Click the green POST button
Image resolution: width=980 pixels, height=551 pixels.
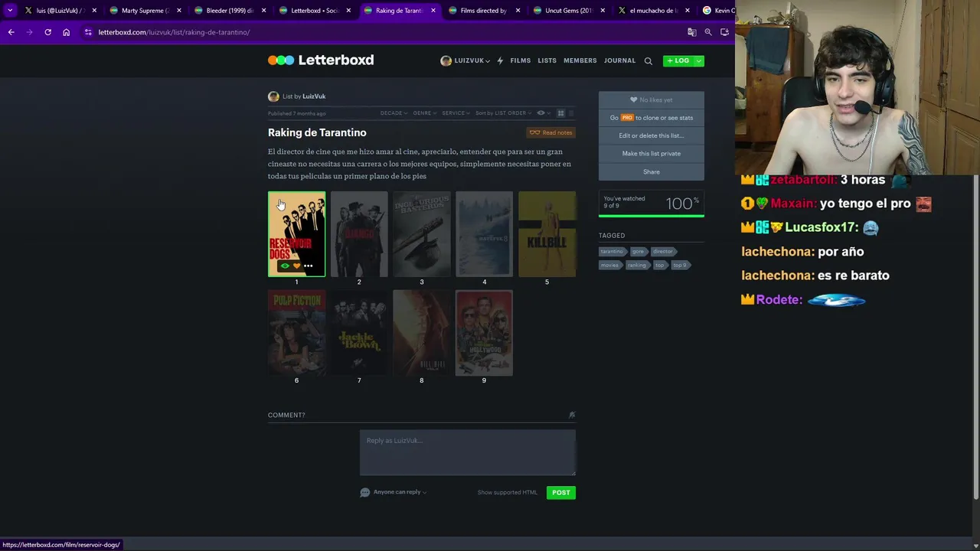click(561, 493)
